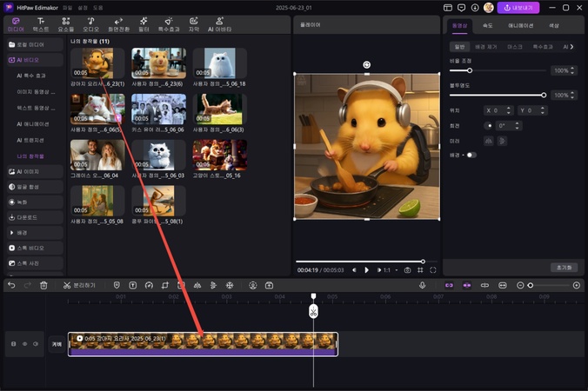Open the 화면전환 transitions tool

(x=118, y=24)
